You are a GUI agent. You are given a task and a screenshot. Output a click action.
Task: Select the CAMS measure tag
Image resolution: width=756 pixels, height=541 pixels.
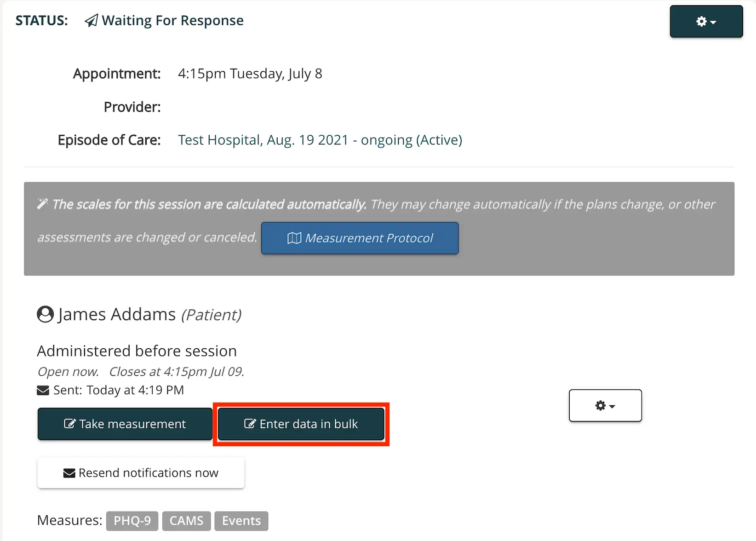click(186, 521)
